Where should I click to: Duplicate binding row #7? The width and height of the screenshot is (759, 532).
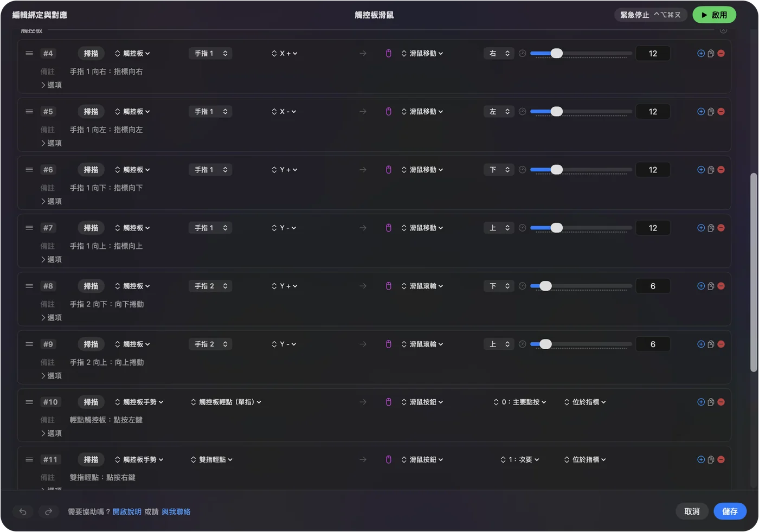[x=711, y=228]
